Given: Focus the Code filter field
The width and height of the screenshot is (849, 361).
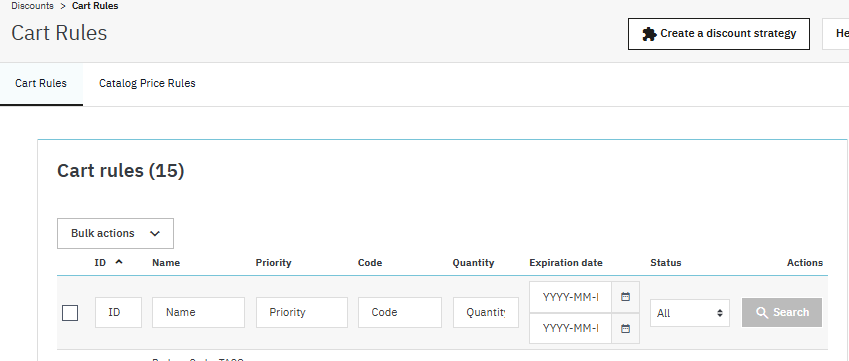Looking at the screenshot, I should click(x=400, y=312).
